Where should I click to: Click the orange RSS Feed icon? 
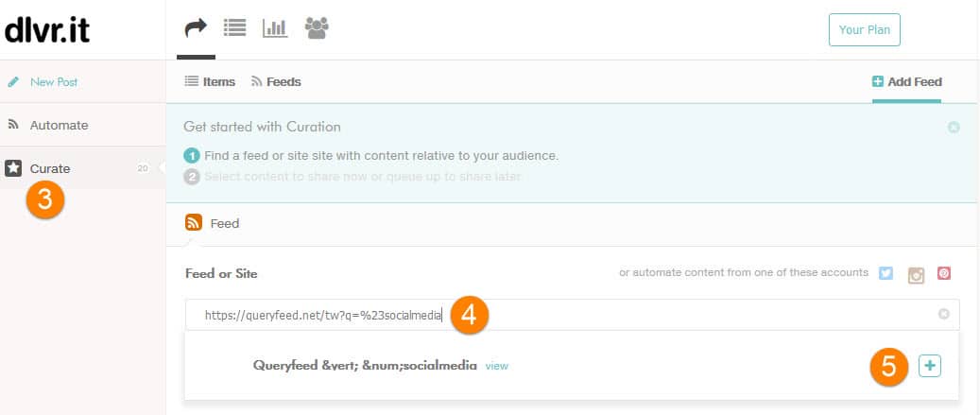pyautogui.click(x=194, y=223)
